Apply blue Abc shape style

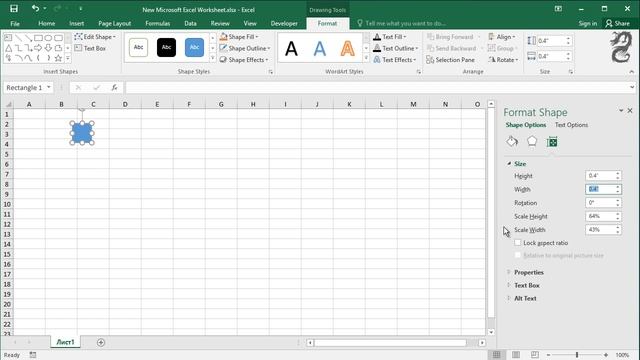point(194,47)
